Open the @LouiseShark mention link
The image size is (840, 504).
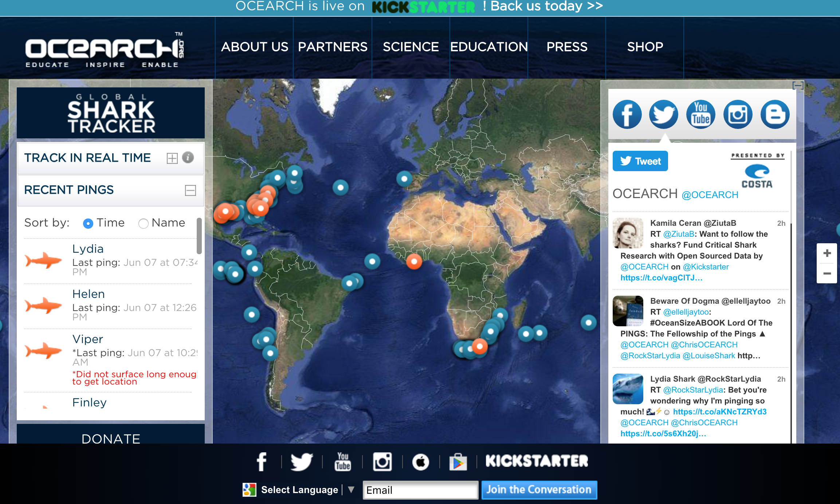pos(709,356)
